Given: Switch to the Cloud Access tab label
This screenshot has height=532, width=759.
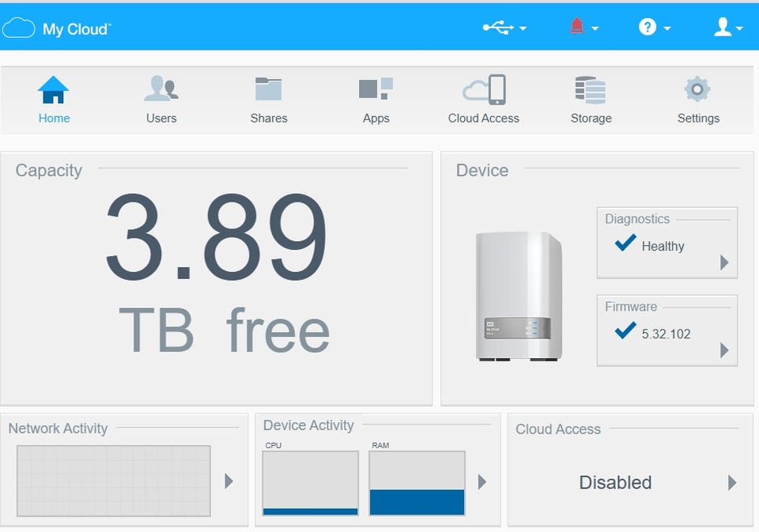Looking at the screenshot, I should 484,118.
